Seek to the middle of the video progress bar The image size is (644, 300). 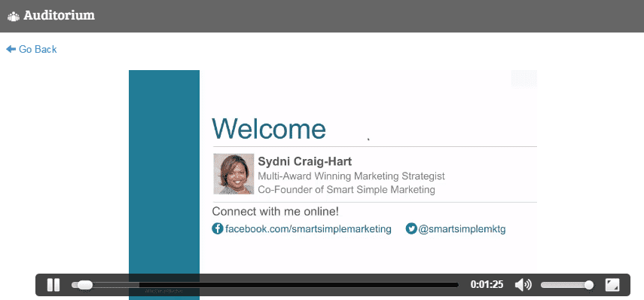pos(265,285)
